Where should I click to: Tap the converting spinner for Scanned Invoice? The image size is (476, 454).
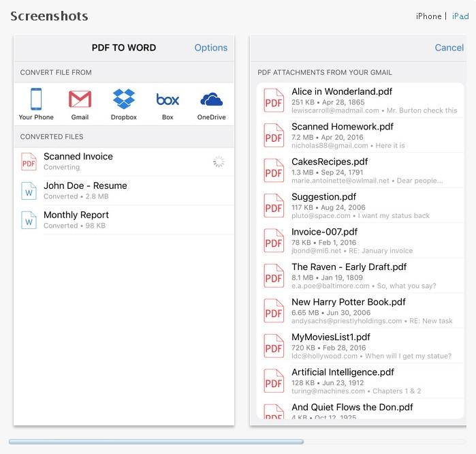(219, 162)
